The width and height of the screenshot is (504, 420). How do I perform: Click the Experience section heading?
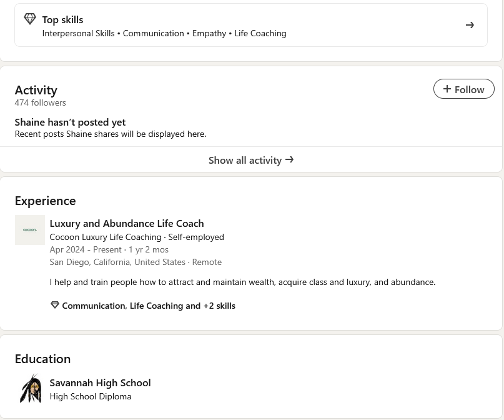click(x=46, y=201)
